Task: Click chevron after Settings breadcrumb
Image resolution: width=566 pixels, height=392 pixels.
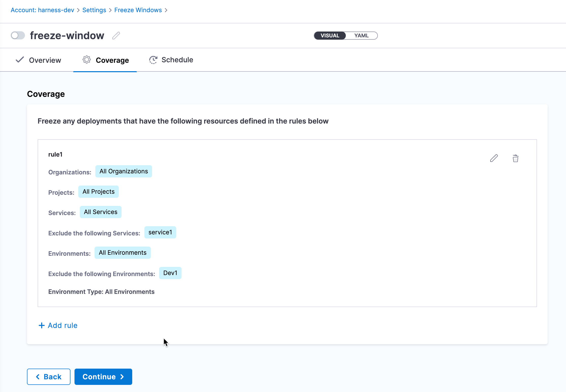Action: (x=110, y=10)
